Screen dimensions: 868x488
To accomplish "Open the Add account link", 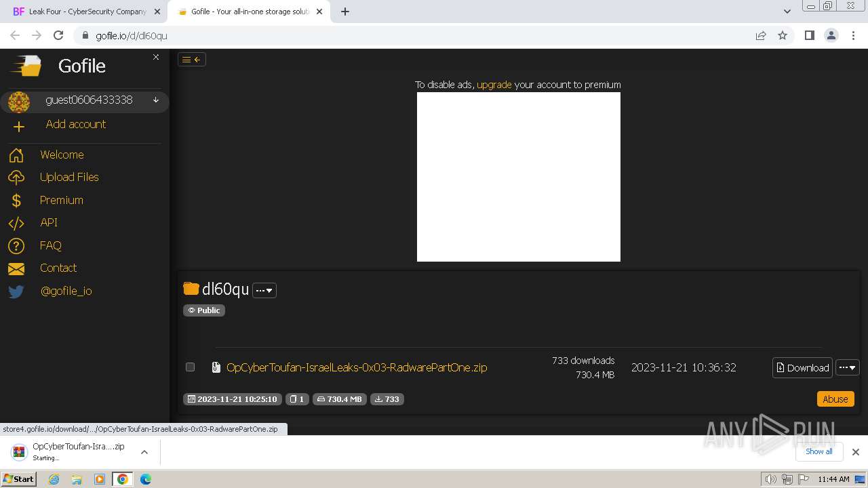I will 76,124.
